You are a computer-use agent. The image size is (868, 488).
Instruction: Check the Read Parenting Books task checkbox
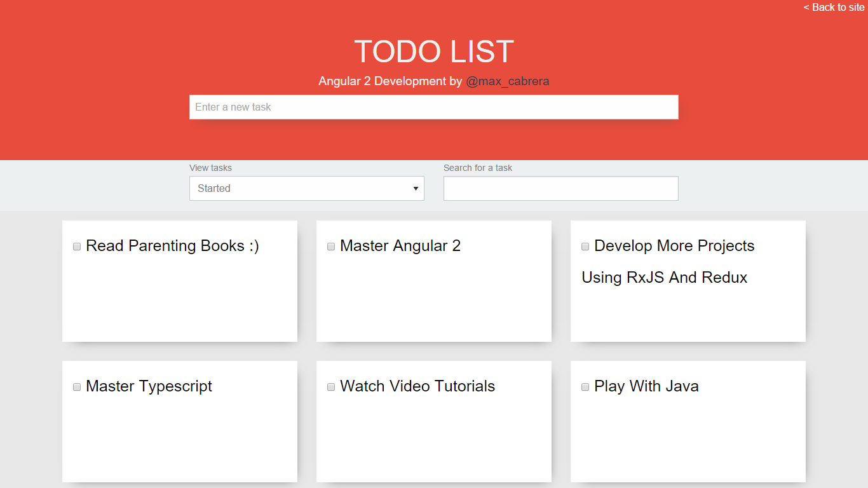[76, 246]
